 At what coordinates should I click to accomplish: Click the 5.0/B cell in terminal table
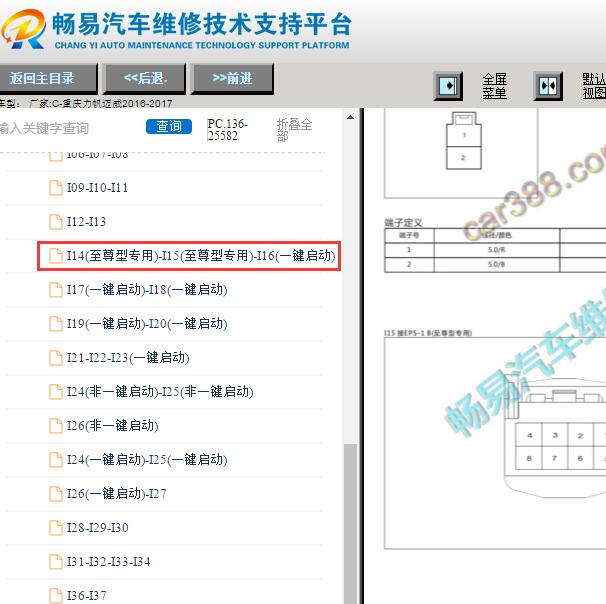(x=497, y=265)
